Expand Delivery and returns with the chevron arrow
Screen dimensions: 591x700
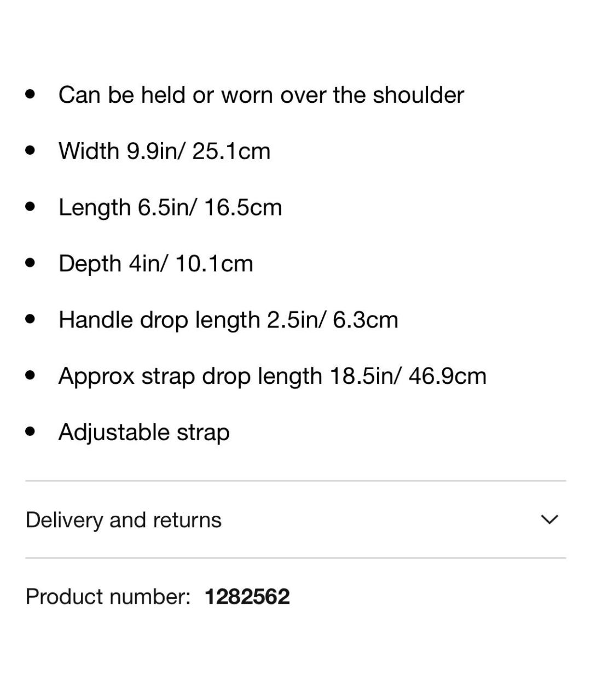click(549, 520)
